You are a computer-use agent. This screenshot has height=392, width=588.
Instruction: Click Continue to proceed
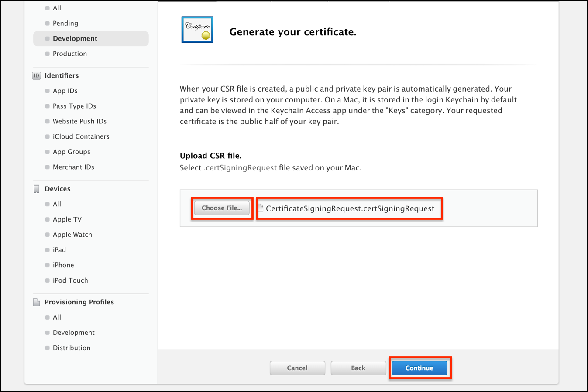click(x=420, y=368)
